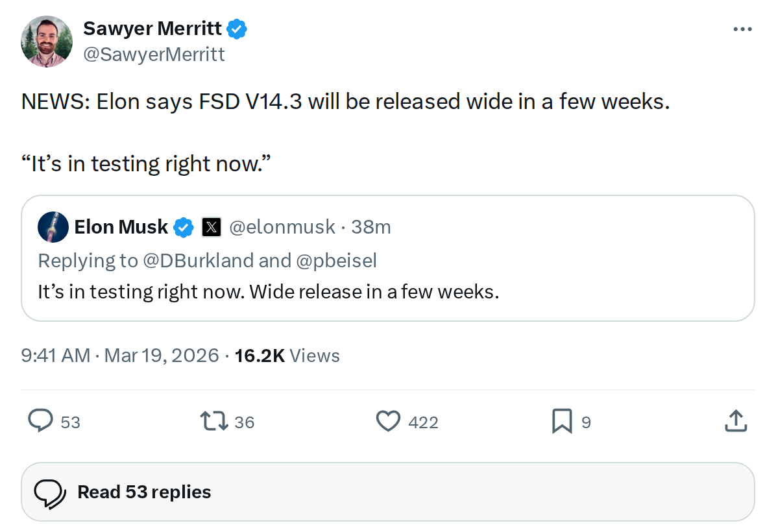The height and width of the screenshot is (532, 776).
Task: Click Read 53 replies to expand the conversation
Action: point(144,492)
